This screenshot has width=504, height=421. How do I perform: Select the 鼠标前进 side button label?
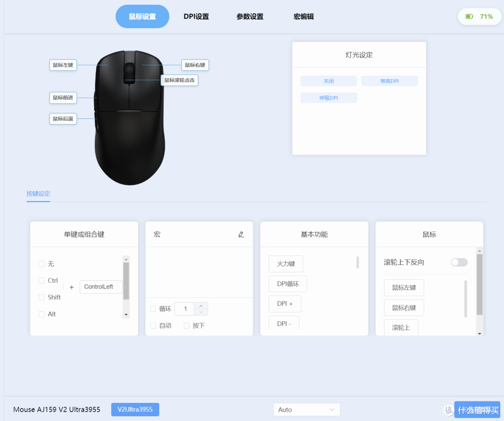point(63,97)
